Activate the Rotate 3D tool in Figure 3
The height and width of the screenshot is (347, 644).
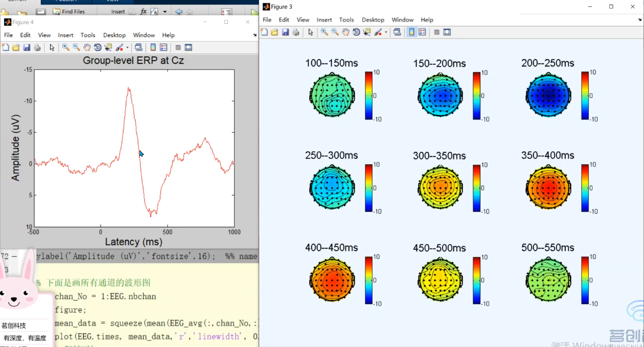[356, 32]
